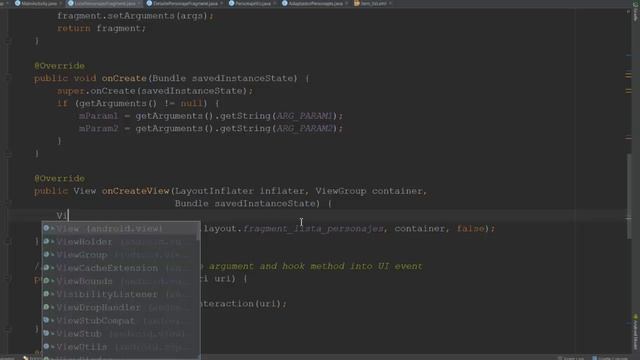This screenshot has height=360, width=640.
Task: Collapse the onCreate method fold marker
Action: 7,78
